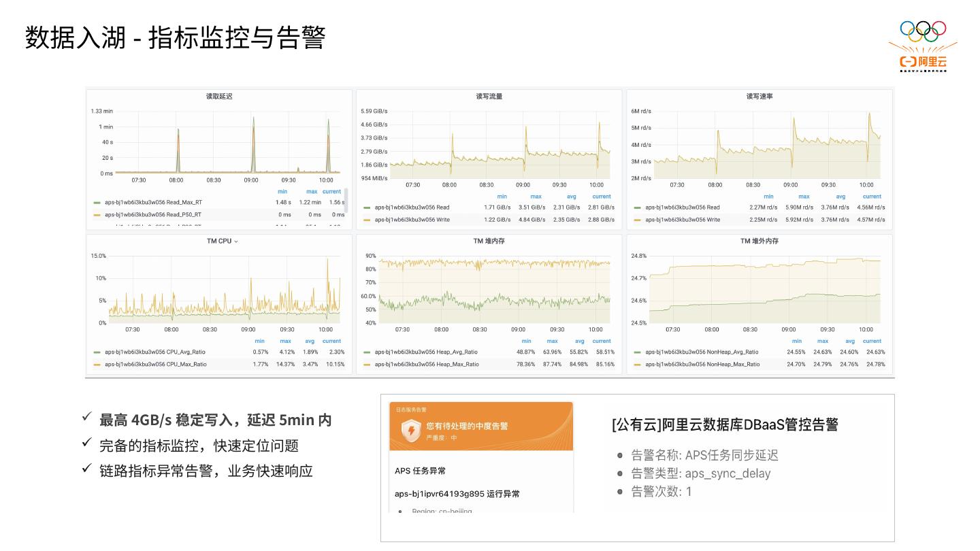
Task: Sort TM 堆外内存 legend by the current column
Action: [872, 341]
